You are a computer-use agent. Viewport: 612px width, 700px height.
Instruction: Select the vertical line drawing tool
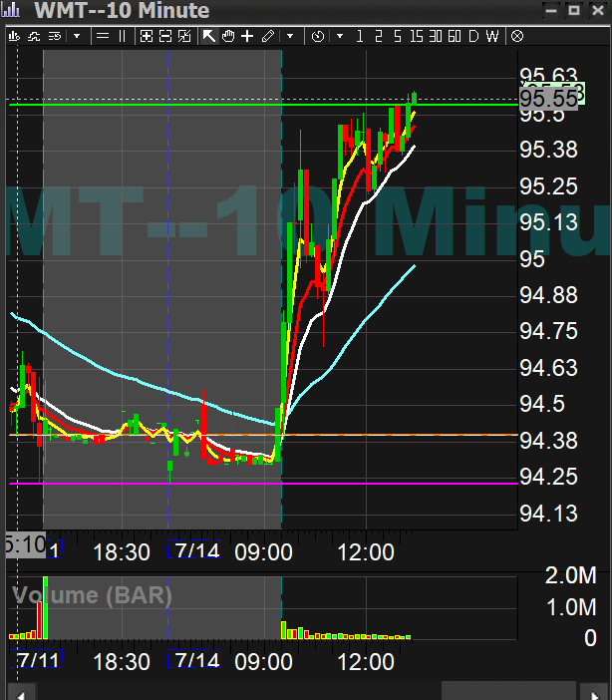(x=122, y=36)
